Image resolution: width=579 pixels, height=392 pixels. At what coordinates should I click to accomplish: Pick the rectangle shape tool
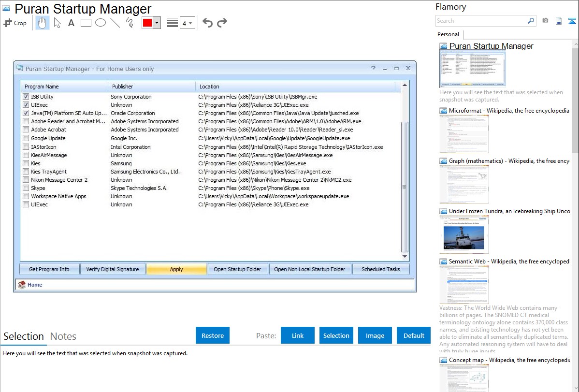[x=86, y=23]
